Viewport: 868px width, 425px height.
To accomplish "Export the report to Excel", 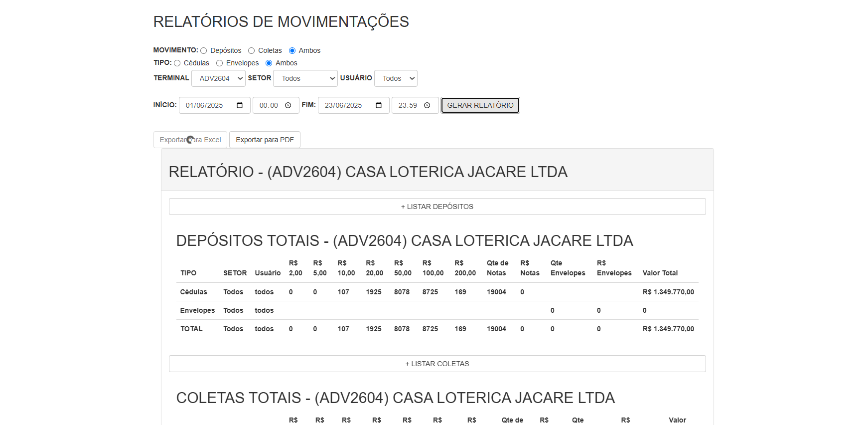I will click(x=190, y=140).
